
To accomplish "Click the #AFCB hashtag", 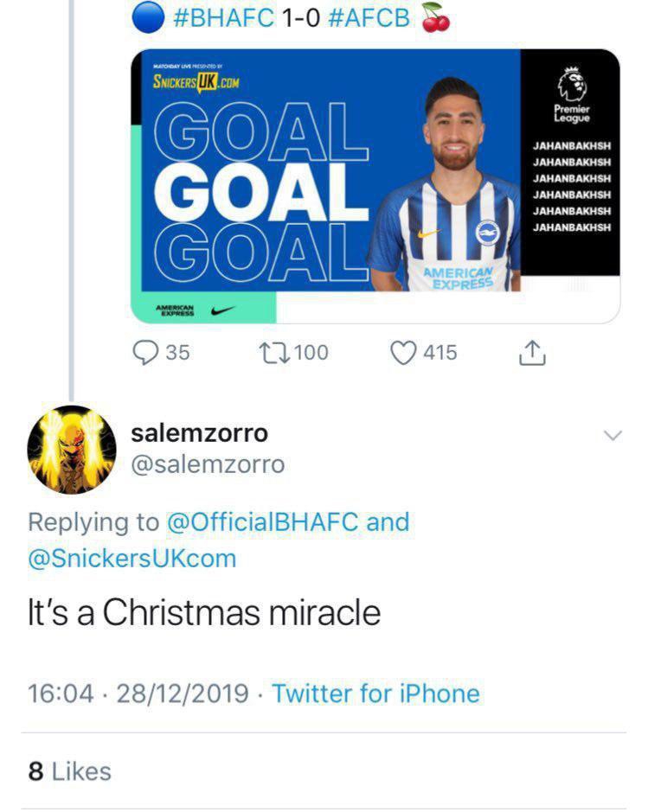I will click(x=369, y=18).
